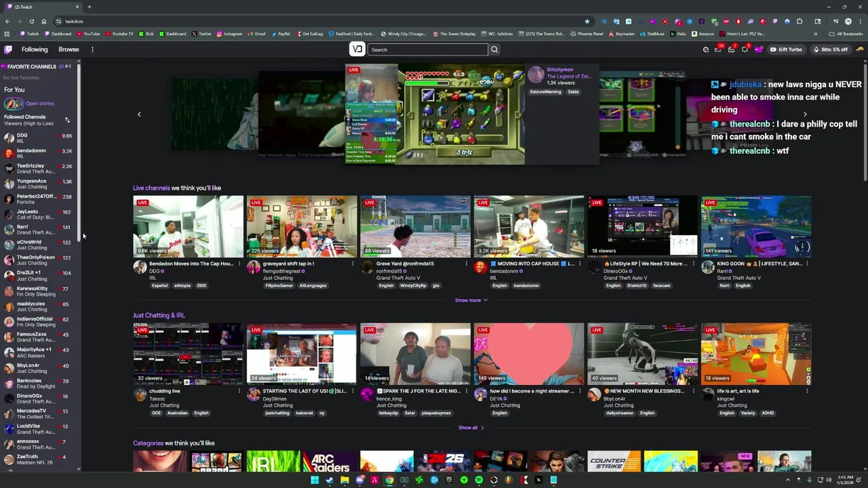868x488 pixels.
Task: Open the Counter-Strike 2 category tile
Action: [614, 462]
